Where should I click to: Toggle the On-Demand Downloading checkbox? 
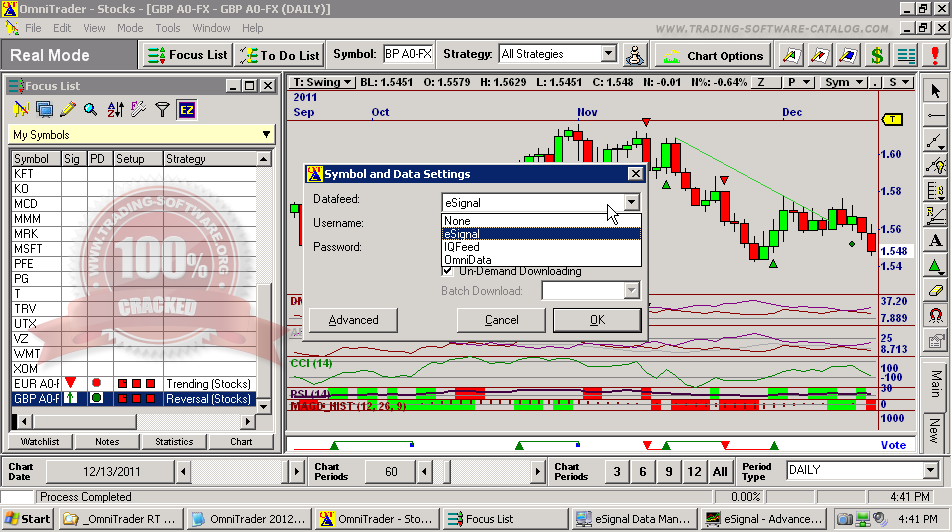(x=448, y=271)
